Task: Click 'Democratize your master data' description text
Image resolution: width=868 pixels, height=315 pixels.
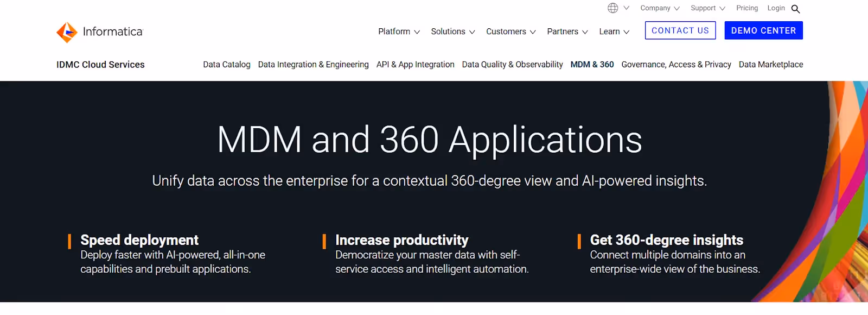Action: (432, 262)
